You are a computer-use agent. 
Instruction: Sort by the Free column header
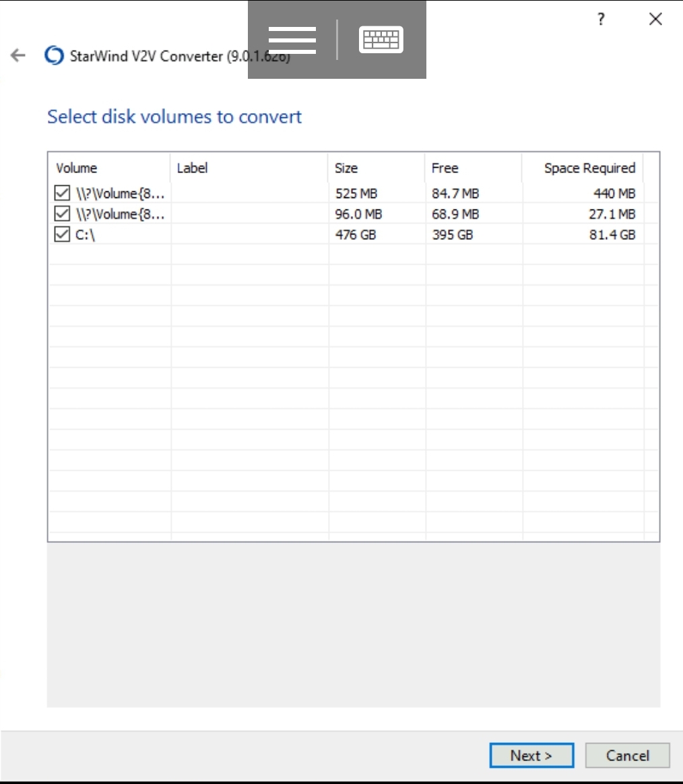[473, 168]
